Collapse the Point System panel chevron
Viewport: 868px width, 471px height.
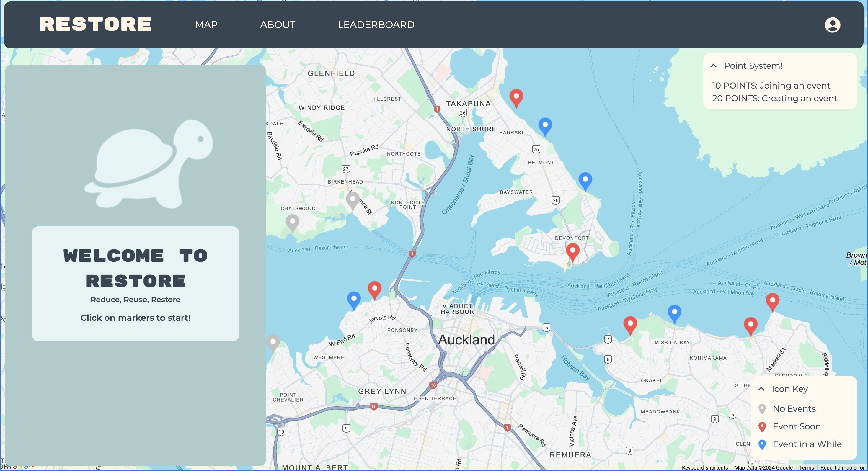[x=713, y=66]
